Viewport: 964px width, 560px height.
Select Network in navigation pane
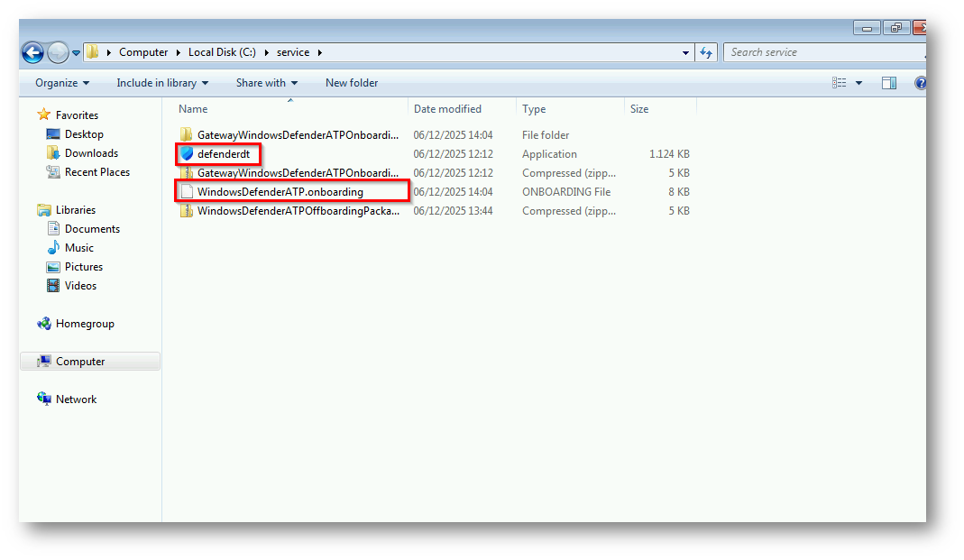click(77, 399)
